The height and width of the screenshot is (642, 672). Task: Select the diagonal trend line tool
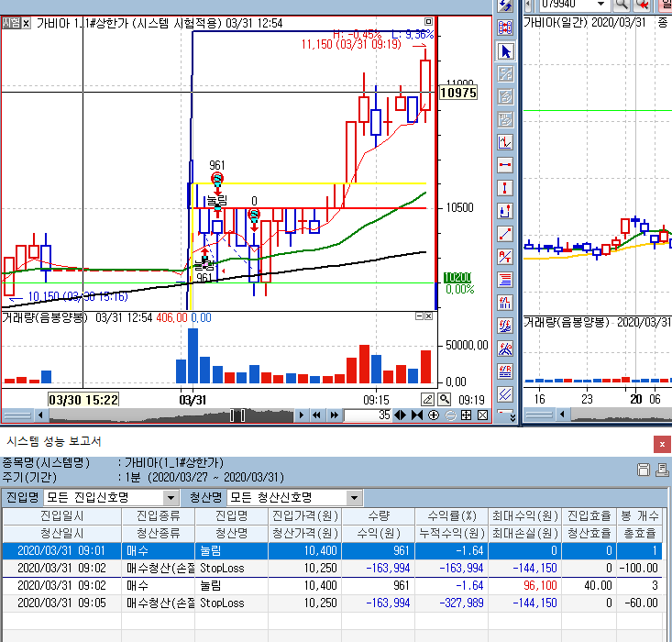tap(505, 234)
